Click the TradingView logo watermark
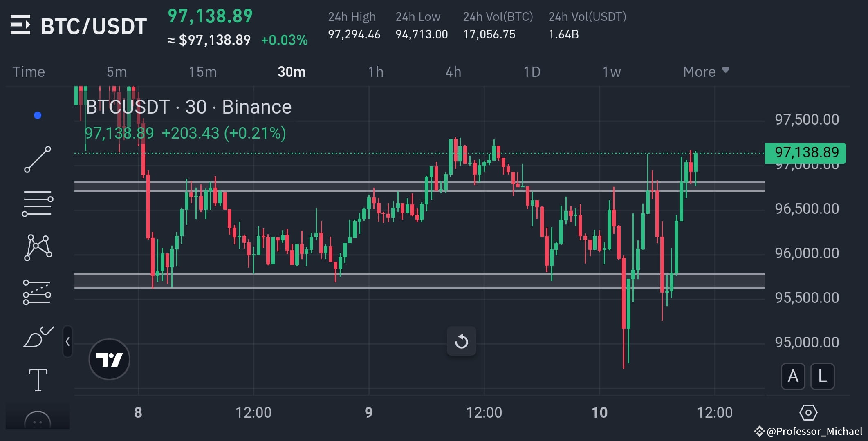Image resolution: width=868 pixels, height=441 pixels. coord(109,359)
